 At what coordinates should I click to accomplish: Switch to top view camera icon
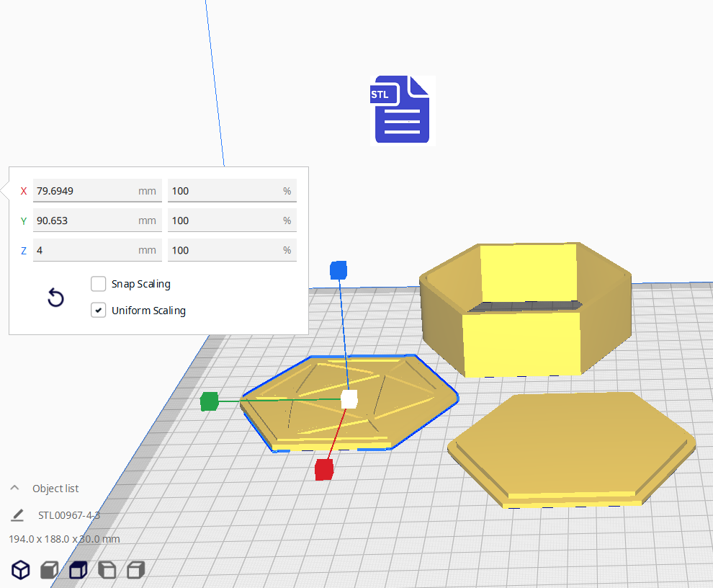[78, 570]
